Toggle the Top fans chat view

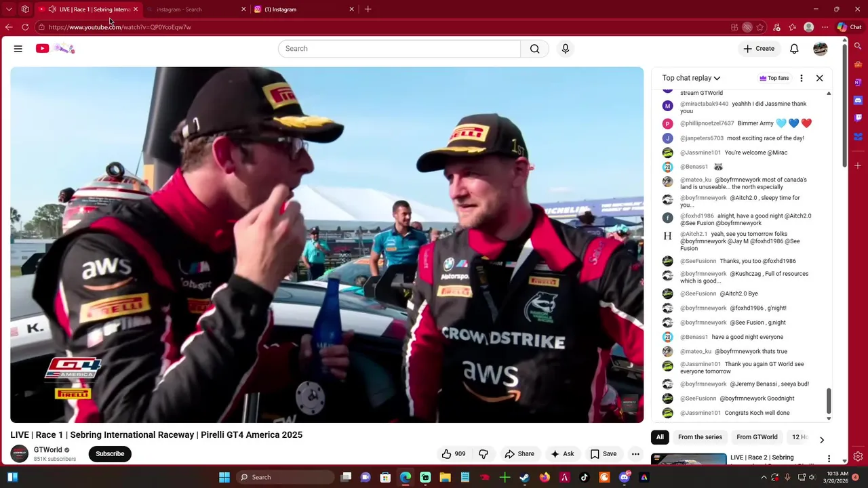(774, 78)
